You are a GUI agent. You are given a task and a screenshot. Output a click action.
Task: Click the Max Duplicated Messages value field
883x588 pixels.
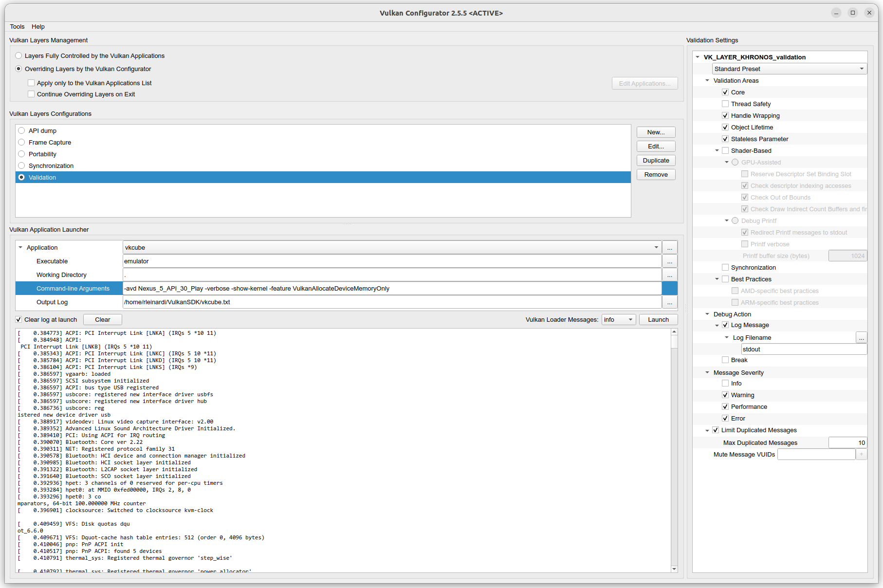click(x=847, y=443)
